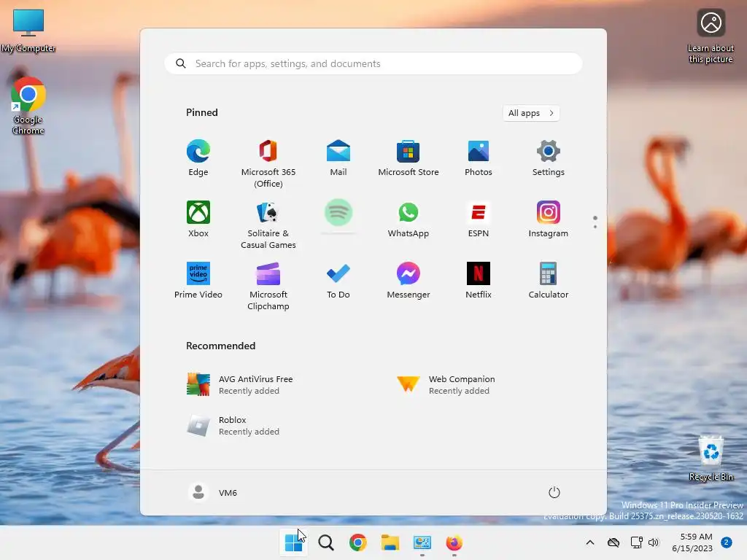The image size is (747, 560).
Task: Click the volume speaker tray icon
Action: (653, 542)
